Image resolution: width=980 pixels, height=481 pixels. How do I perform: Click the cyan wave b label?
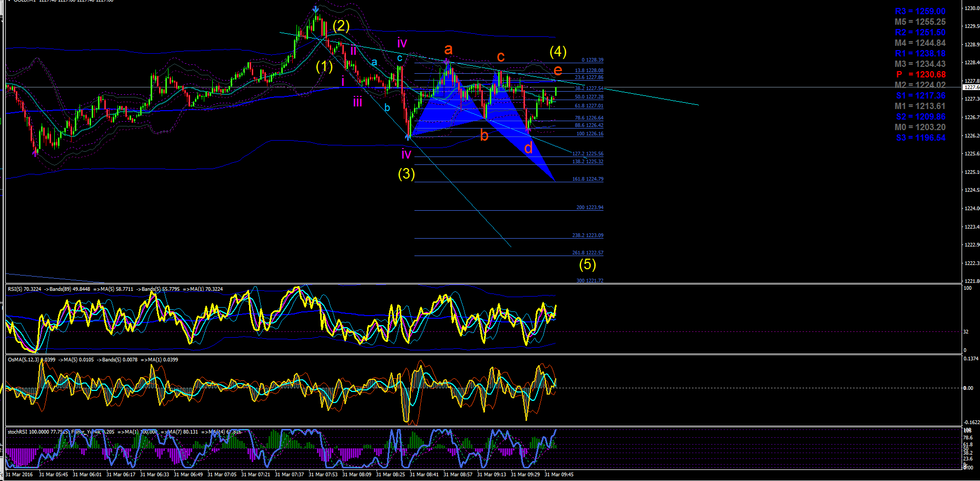tap(387, 107)
